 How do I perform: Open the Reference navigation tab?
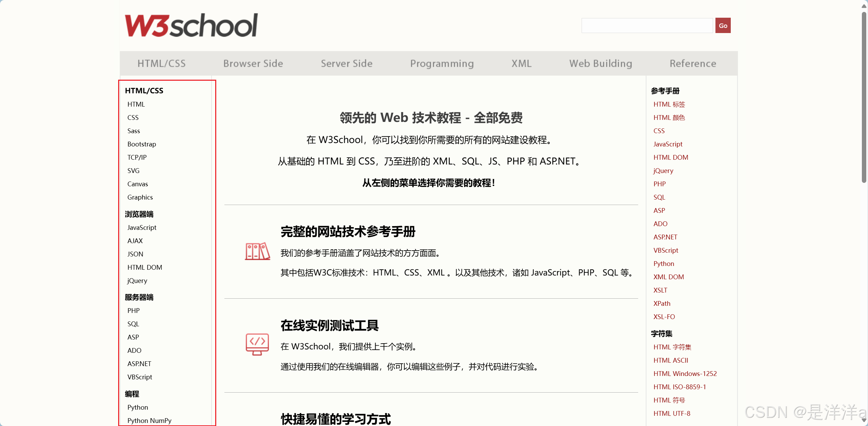click(x=693, y=63)
